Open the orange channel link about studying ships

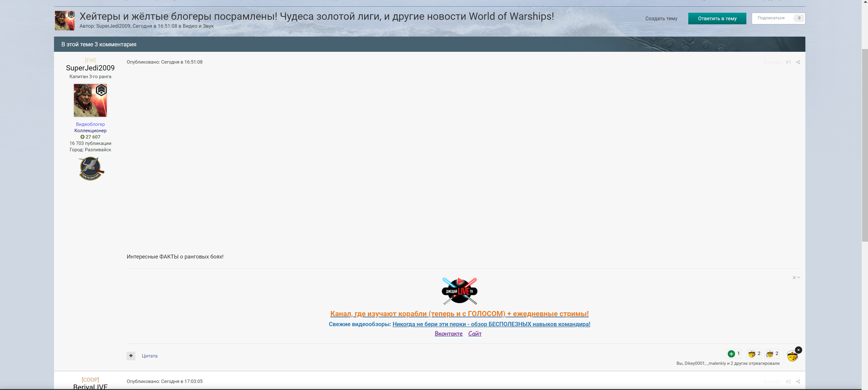tap(459, 314)
